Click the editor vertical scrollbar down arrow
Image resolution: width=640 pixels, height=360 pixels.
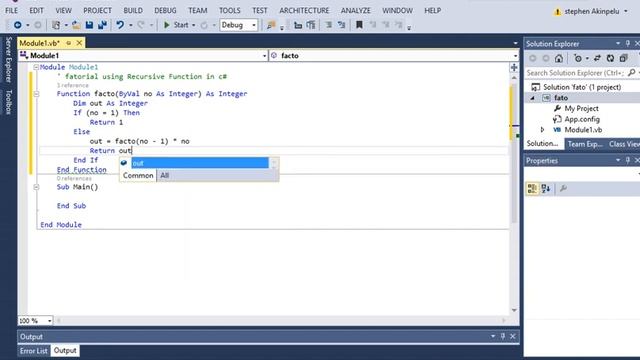tap(514, 310)
